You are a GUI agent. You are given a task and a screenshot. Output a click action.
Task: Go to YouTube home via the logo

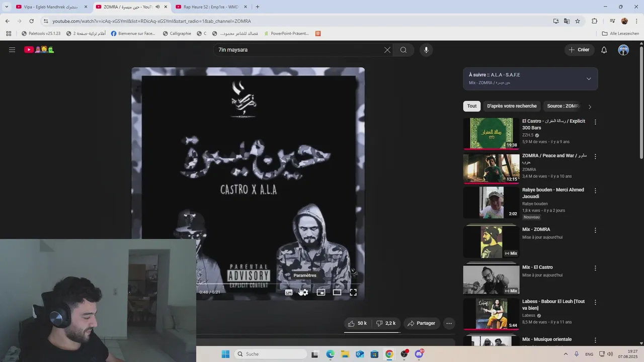(x=39, y=50)
